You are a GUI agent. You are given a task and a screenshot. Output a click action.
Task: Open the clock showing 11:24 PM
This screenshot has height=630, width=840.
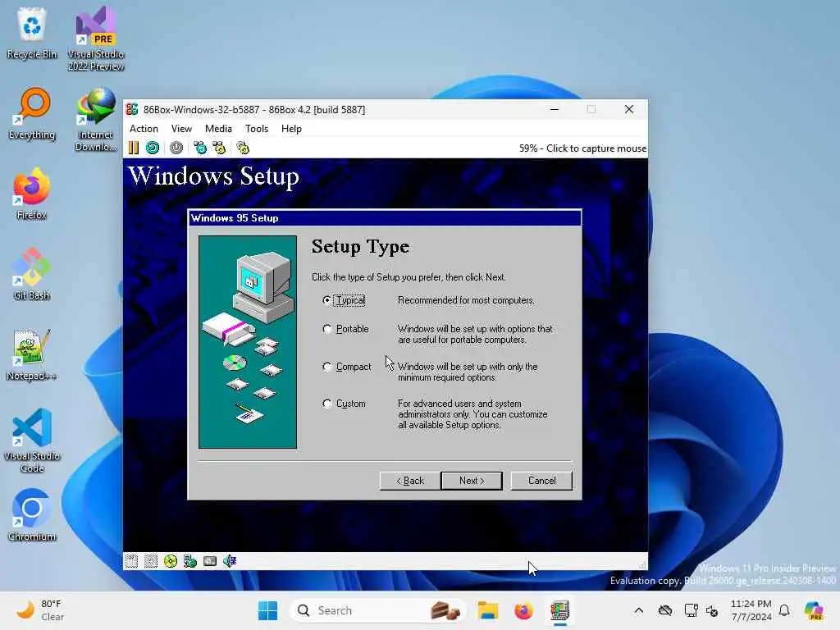(x=751, y=610)
